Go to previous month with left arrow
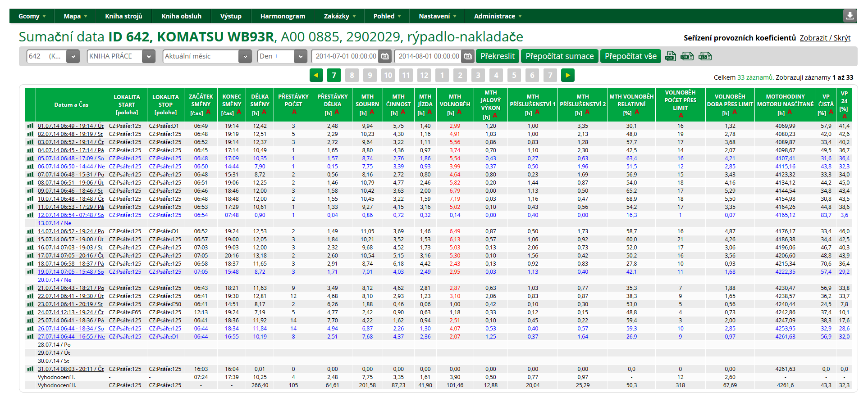Image resolution: width=868 pixels, height=402 pixels. [x=316, y=75]
